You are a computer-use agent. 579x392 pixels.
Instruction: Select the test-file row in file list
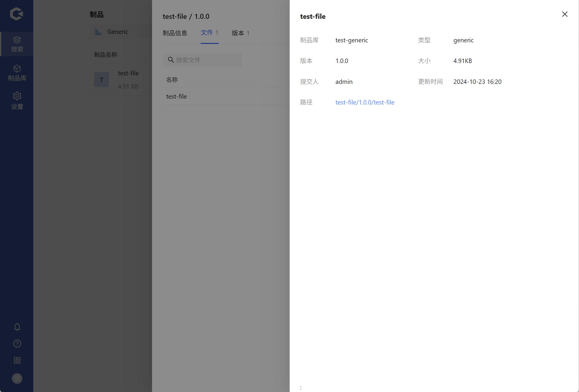(x=176, y=97)
